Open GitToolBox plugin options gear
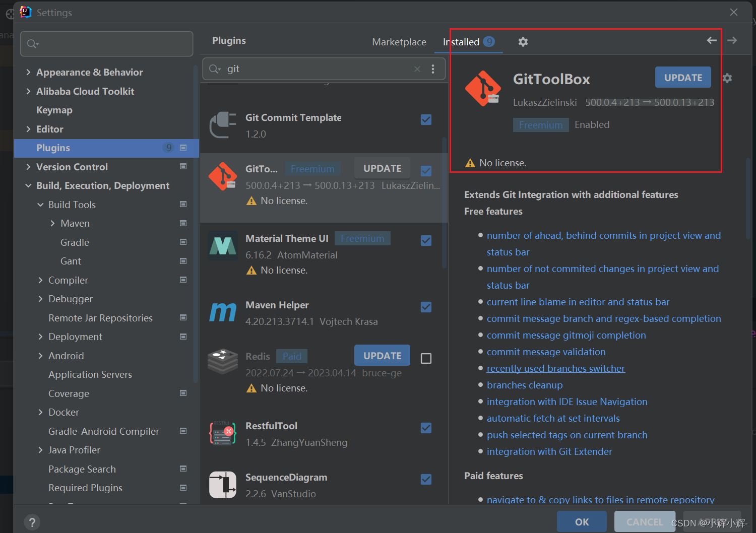756x533 pixels. (727, 78)
